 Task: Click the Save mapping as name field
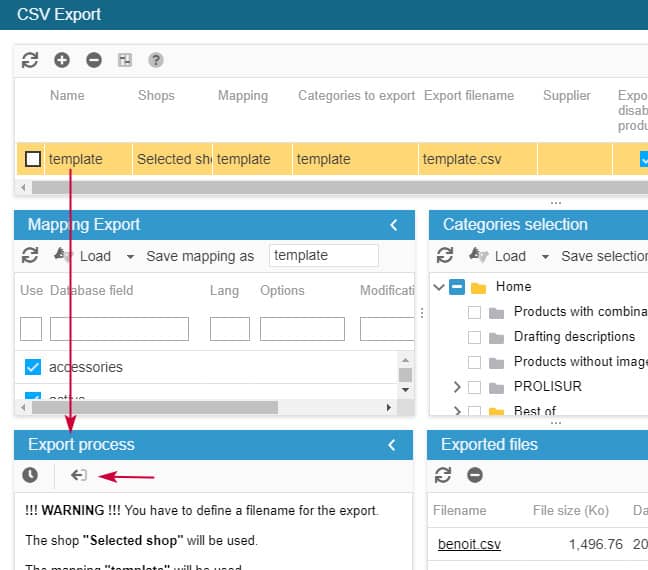click(x=324, y=255)
